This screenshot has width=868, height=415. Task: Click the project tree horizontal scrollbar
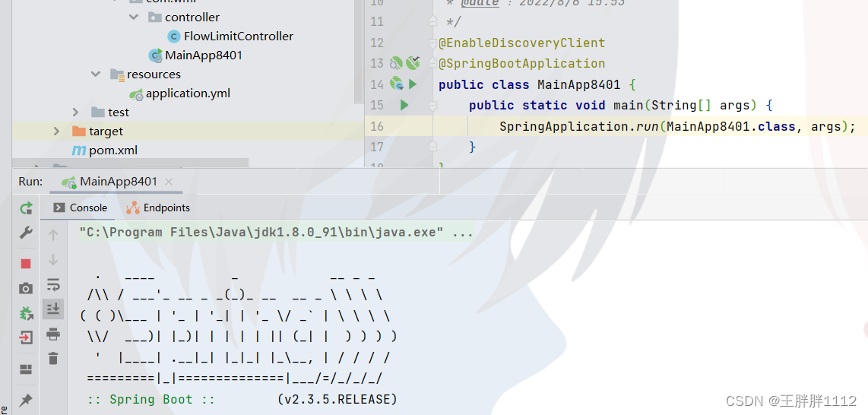131,163
